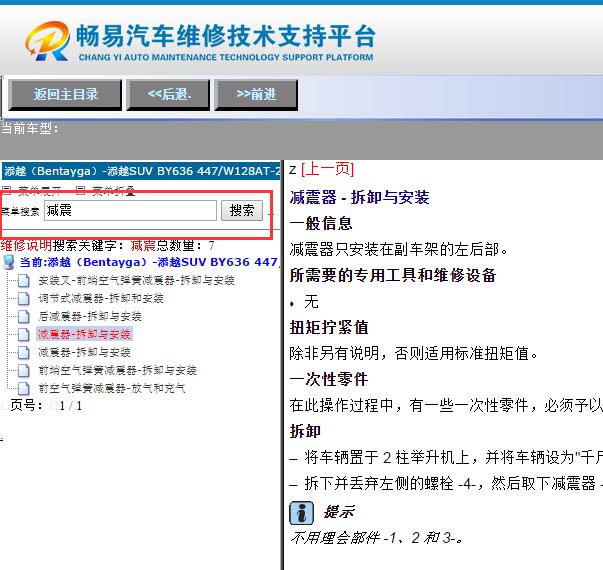Click the 一般信息 section heading
603x570 pixels.
321,223
